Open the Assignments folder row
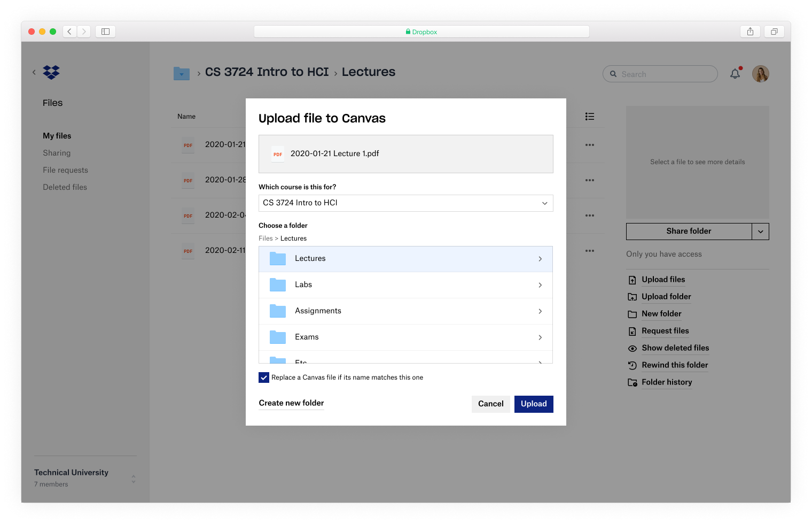 pyautogui.click(x=405, y=311)
